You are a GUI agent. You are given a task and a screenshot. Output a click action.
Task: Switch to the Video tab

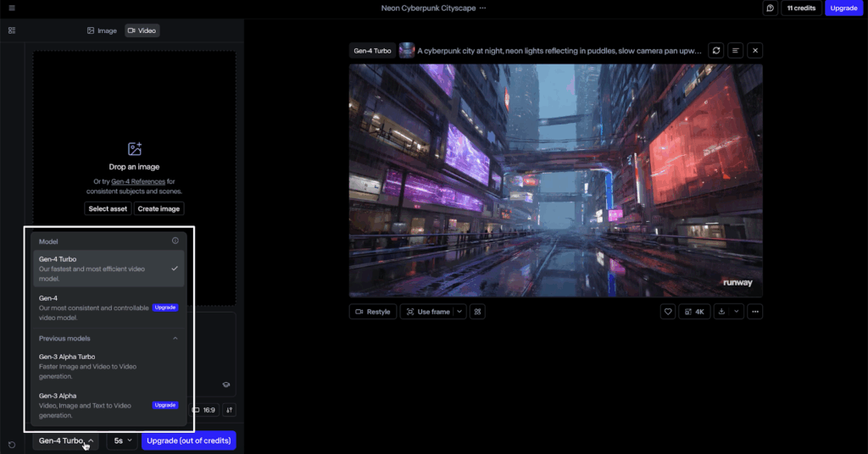click(142, 30)
